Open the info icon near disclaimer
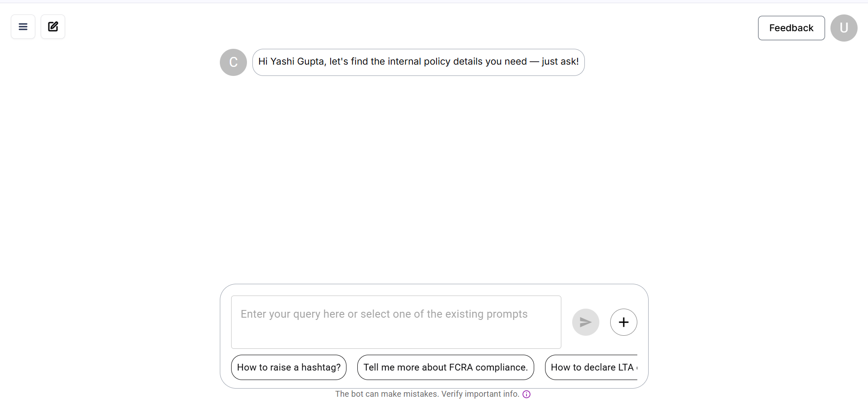The image size is (868, 399). 526,394
